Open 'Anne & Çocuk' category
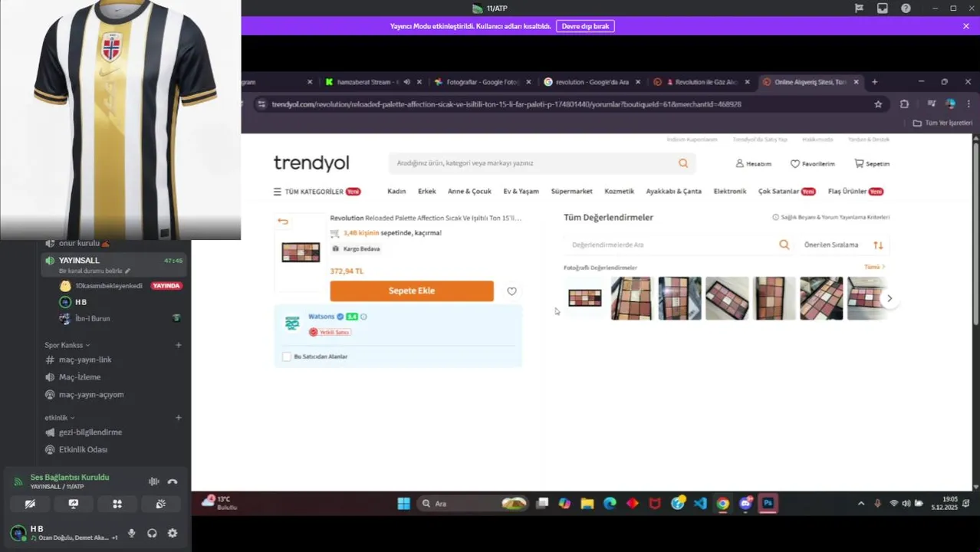980x552 pixels. point(469,192)
